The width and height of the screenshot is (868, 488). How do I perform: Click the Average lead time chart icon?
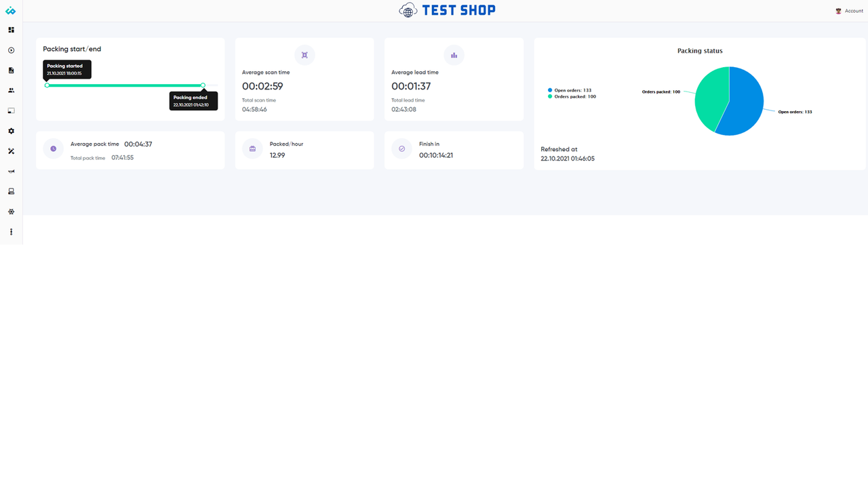[454, 55]
